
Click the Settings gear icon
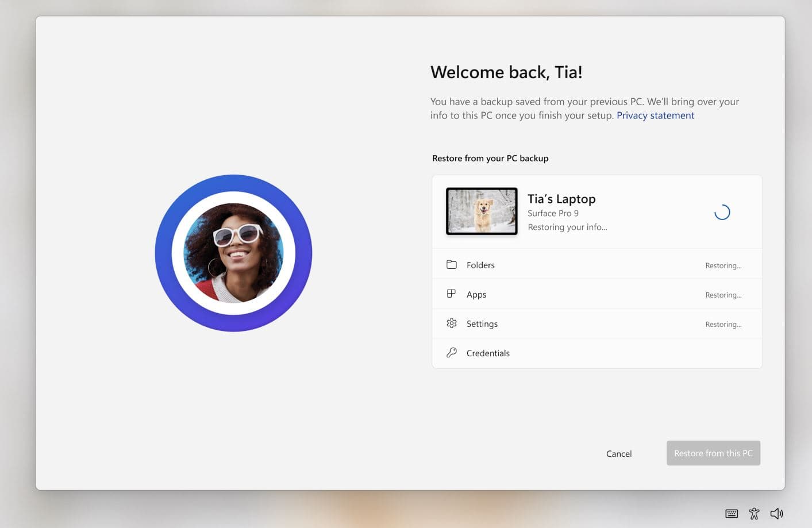[x=452, y=323]
